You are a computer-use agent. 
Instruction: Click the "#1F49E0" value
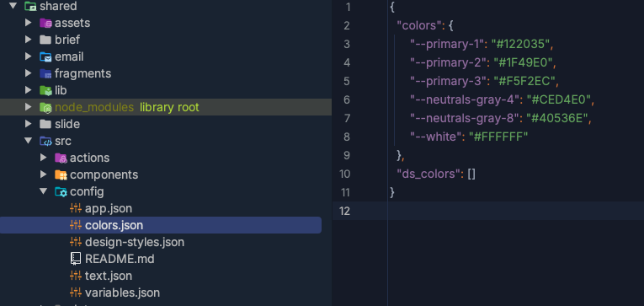[x=523, y=62]
